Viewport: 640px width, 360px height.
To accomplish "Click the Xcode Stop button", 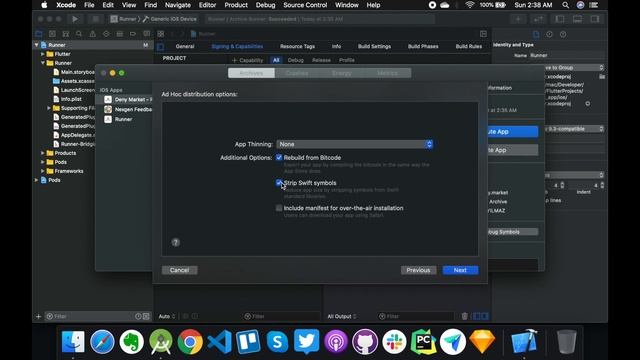I will (95, 19).
